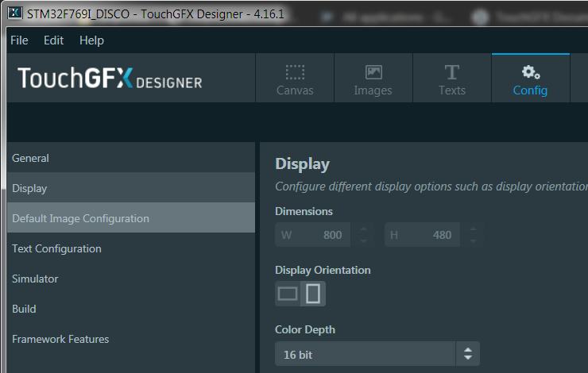Click the Color Depth dropdown arrows
The image size is (588, 373).
[x=468, y=353]
